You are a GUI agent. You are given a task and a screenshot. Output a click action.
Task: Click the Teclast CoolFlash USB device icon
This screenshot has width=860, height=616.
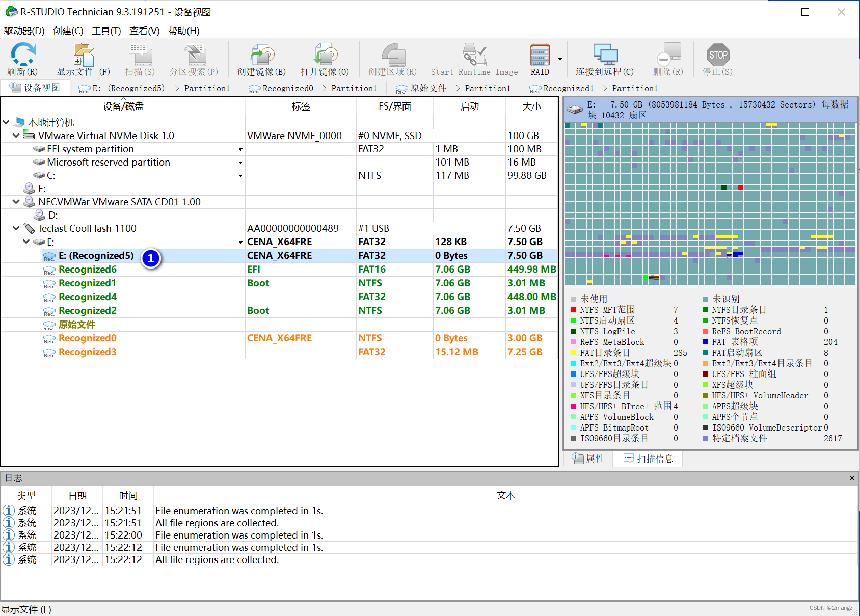[30, 228]
